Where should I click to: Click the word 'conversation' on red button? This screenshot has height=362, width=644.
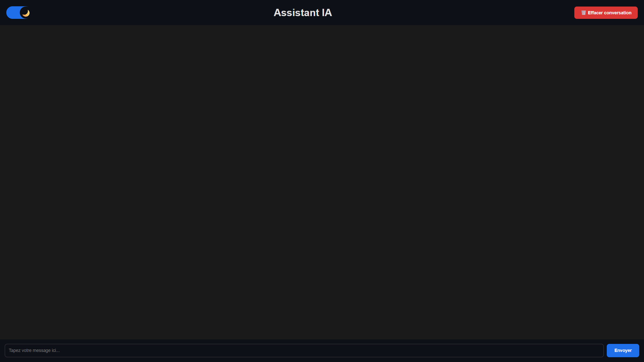click(618, 13)
